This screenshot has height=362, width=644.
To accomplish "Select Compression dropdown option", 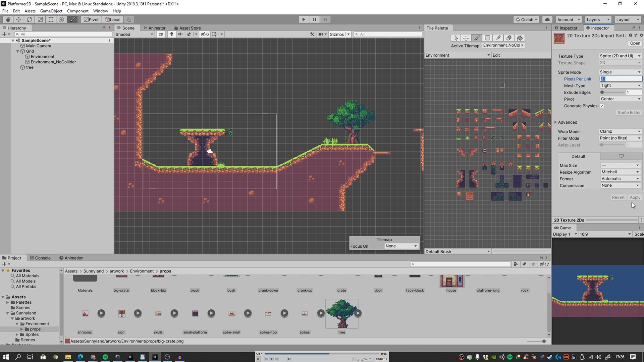I will (x=619, y=185).
